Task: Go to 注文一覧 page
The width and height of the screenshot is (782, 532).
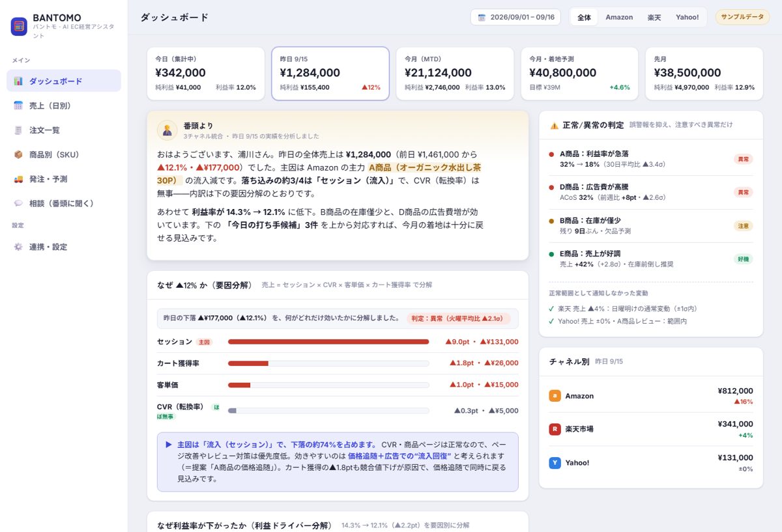Action: pyautogui.click(x=64, y=130)
